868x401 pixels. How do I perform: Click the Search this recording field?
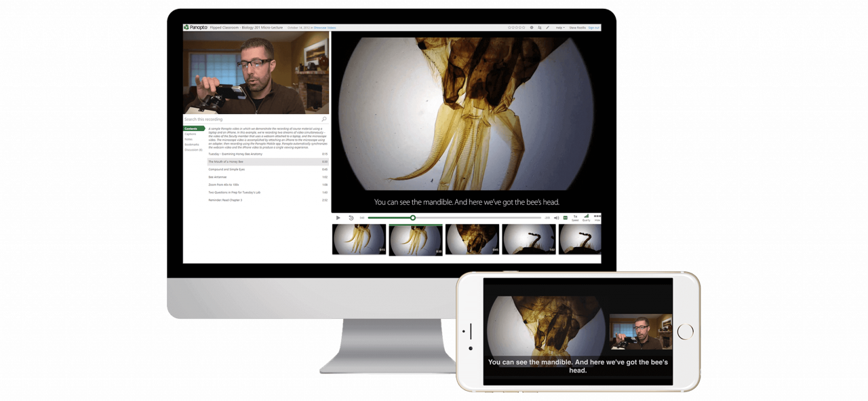pyautogui.click(x=251, y=119)
